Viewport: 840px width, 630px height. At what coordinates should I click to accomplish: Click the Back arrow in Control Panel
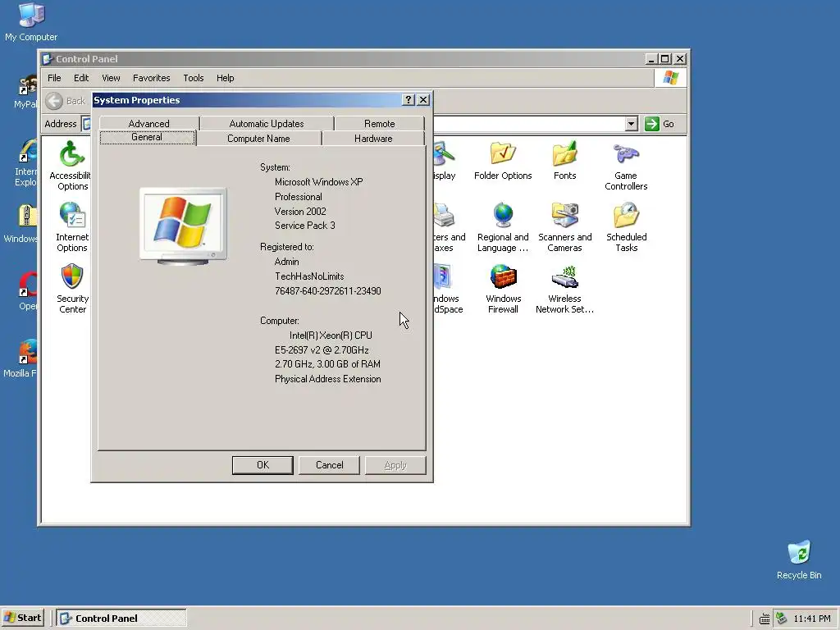(x=53, y=101)
